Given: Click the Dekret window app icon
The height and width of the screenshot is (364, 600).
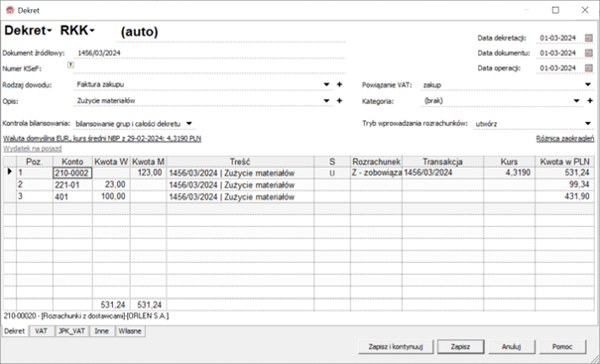Looking at the screenshot, I should click(10, 10).
